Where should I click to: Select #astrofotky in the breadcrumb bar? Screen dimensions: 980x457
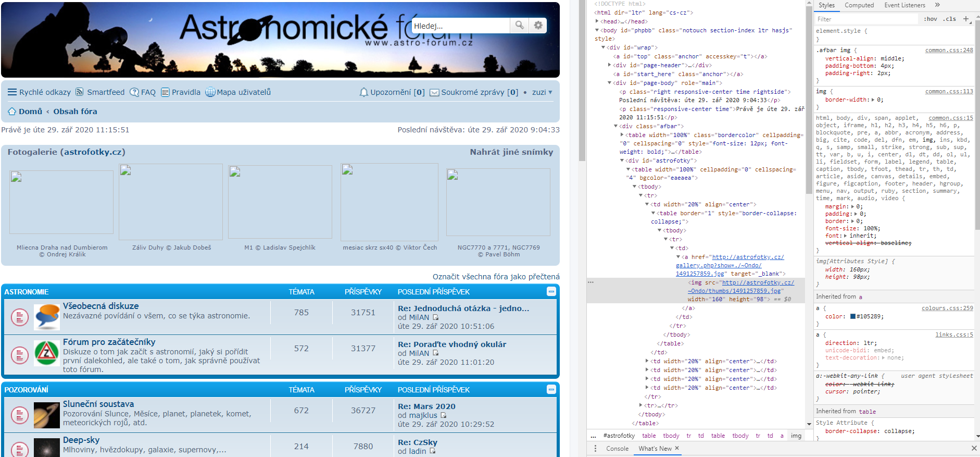(619, 436)
